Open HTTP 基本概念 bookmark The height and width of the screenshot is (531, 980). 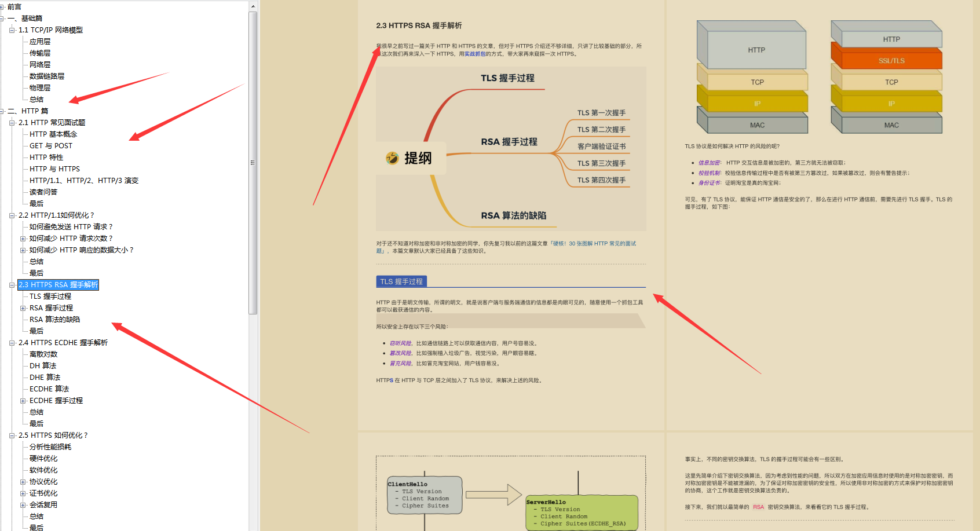pos(53,134)
